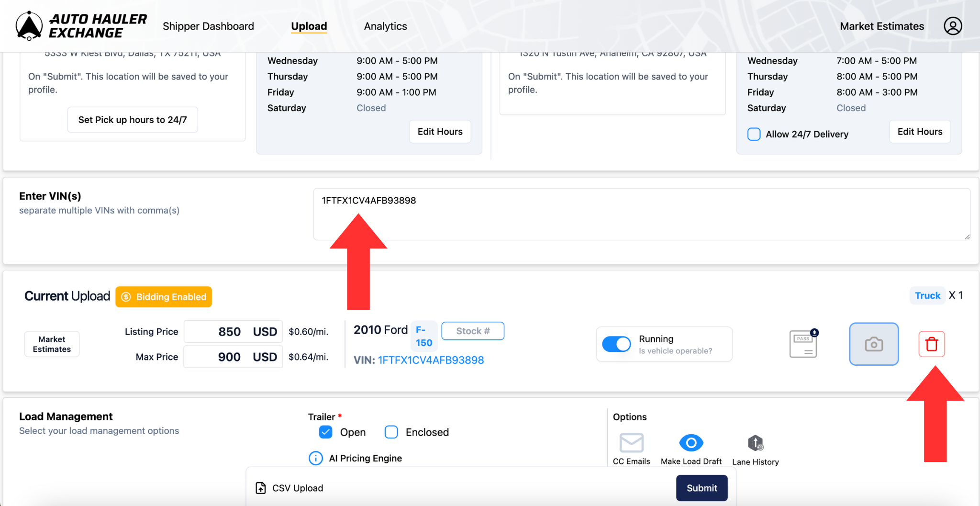Enable Make Load Draft option
The image size is (980, 506).
click(x=690, y=443)
